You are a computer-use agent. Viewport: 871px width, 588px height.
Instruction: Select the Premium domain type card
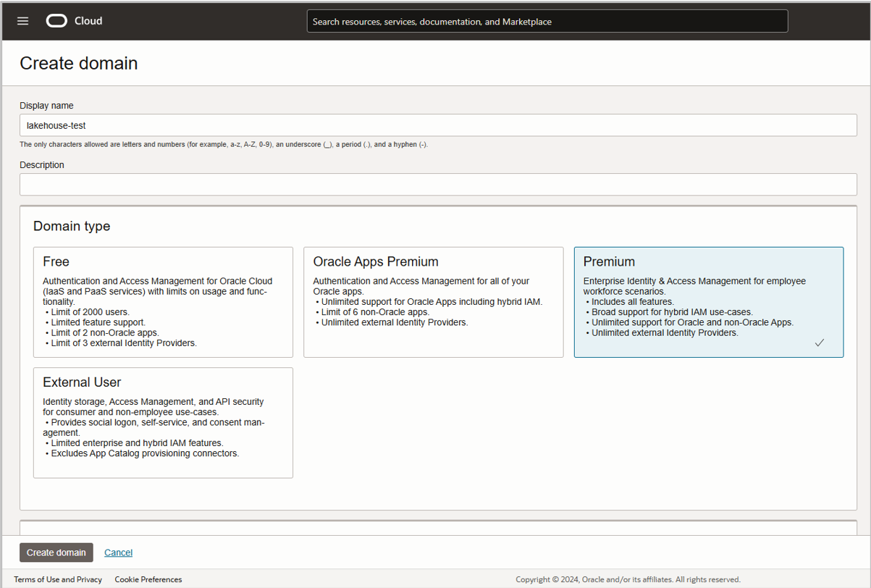[x=709, y=302]
